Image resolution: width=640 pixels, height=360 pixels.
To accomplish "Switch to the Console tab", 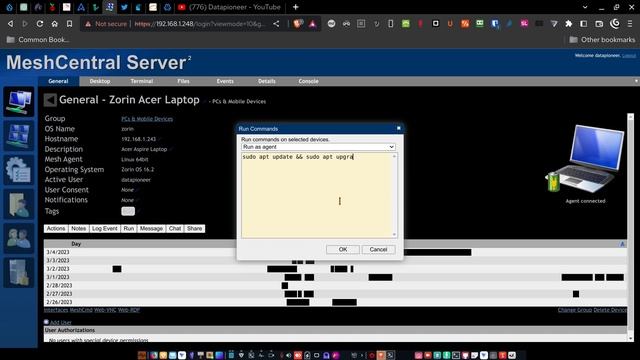I will 308,81.
